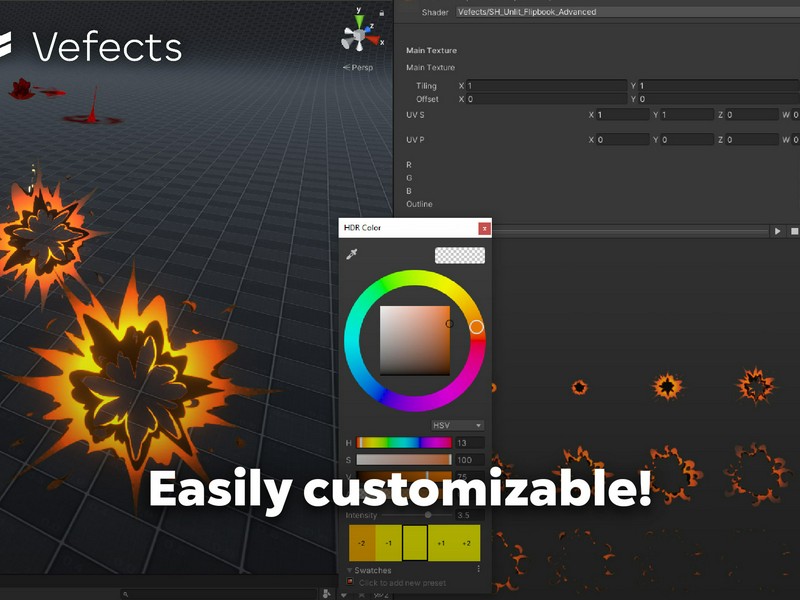800x600 pixels.
Task: Click the Intensity slider handle
Action: click(x=428, y=515)
